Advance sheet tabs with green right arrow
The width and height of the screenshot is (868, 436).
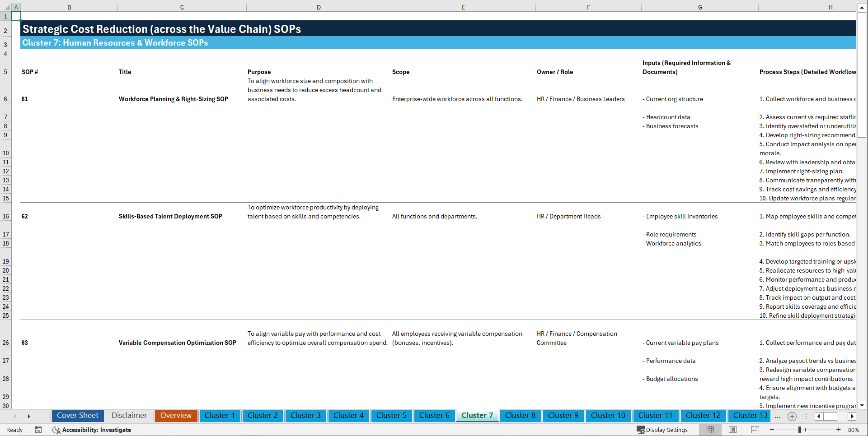tap(29, 416)
